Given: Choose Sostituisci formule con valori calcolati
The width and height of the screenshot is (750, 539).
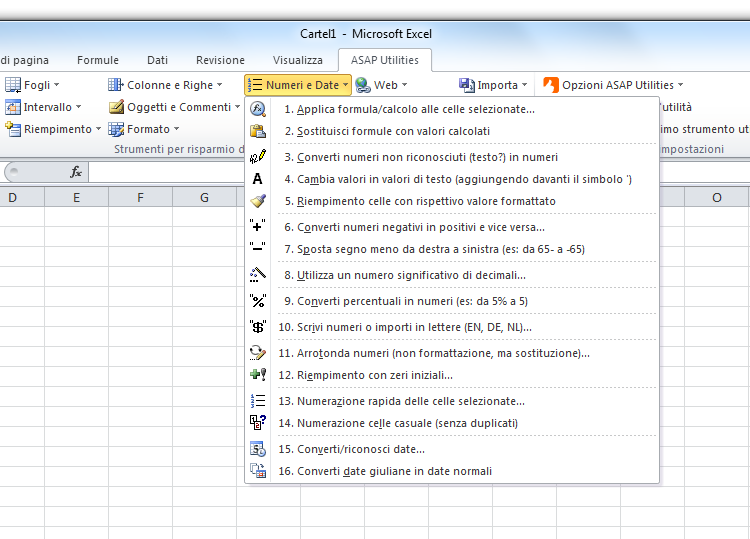Looking at the screenshot, I should [452, 131].
